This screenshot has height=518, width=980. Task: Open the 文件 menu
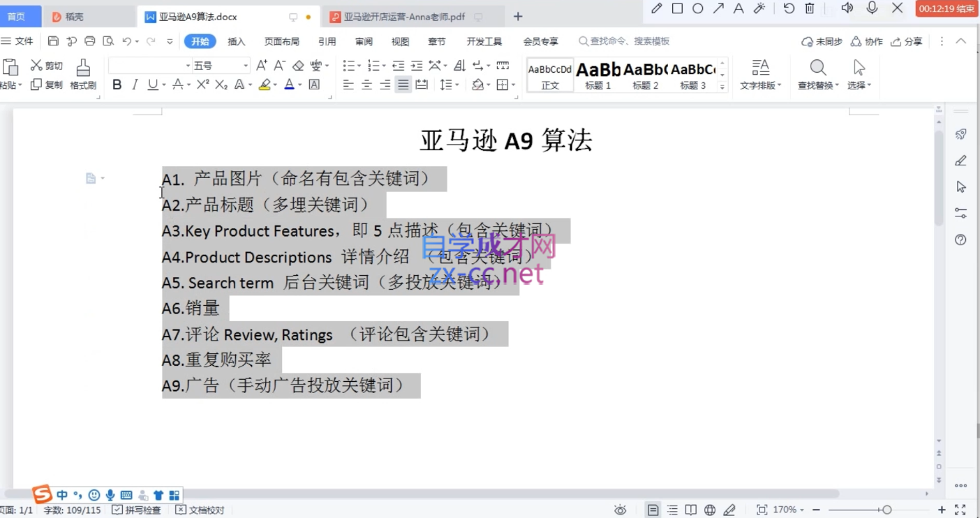(x=17, y=41)
